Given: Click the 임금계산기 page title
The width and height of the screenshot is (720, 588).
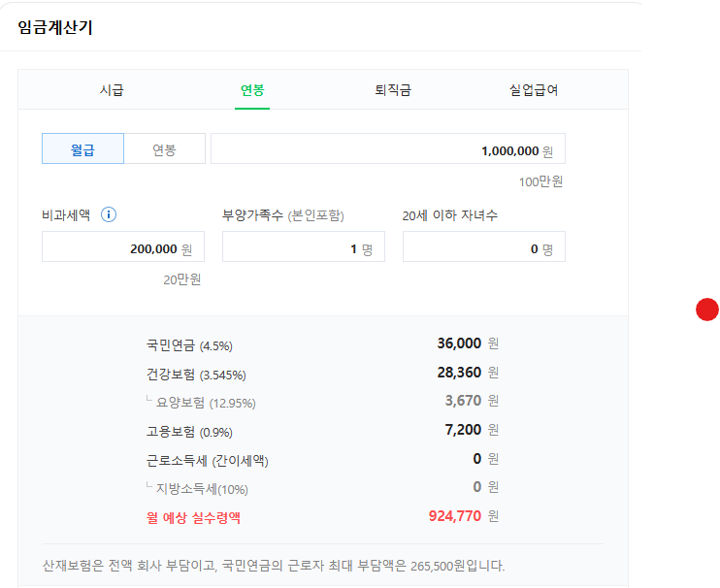Looking at the screenshot, I should point(54,26).
